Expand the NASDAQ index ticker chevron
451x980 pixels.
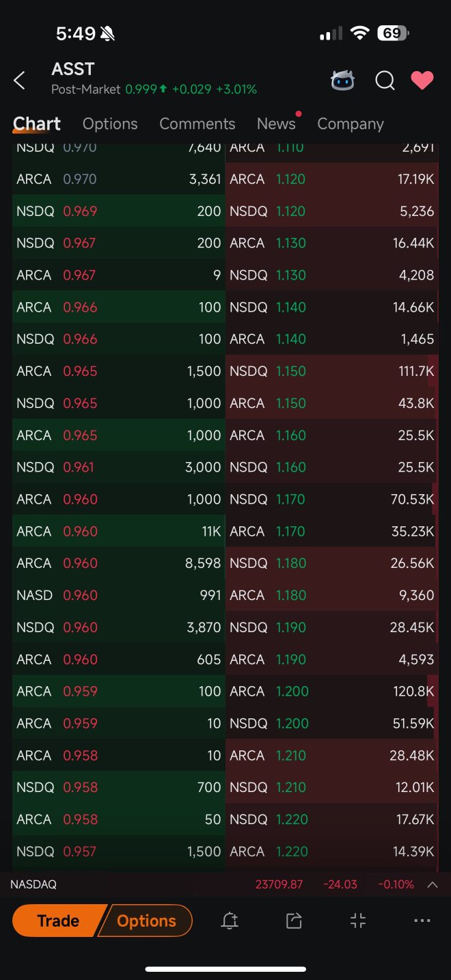coord(433,884)
